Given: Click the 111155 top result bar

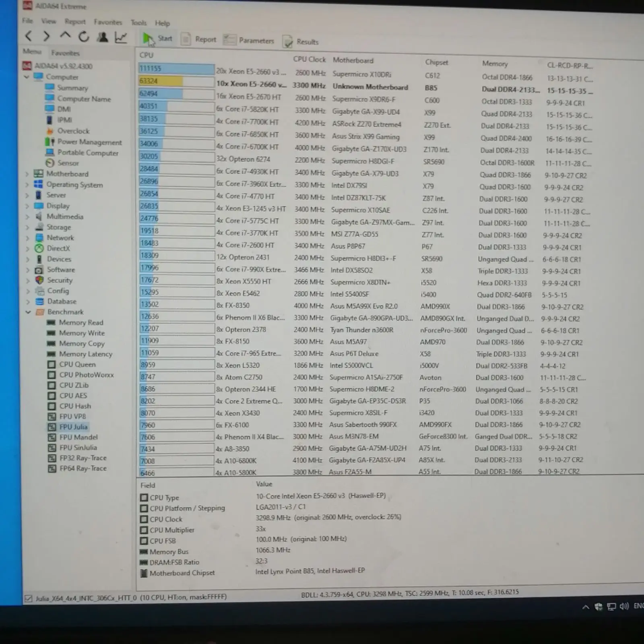Looking at the screenshot, I should pyautogui.click(x=176, y=69).
